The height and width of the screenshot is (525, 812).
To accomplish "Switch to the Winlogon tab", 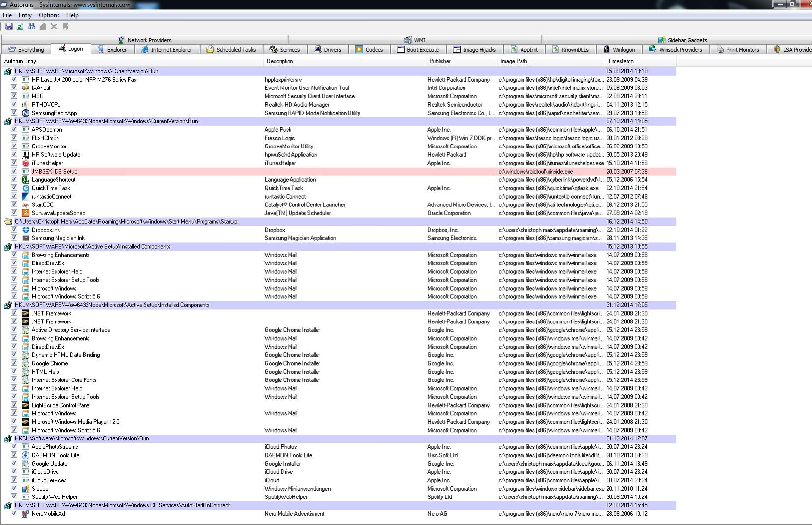I will [x=619, y=50].
